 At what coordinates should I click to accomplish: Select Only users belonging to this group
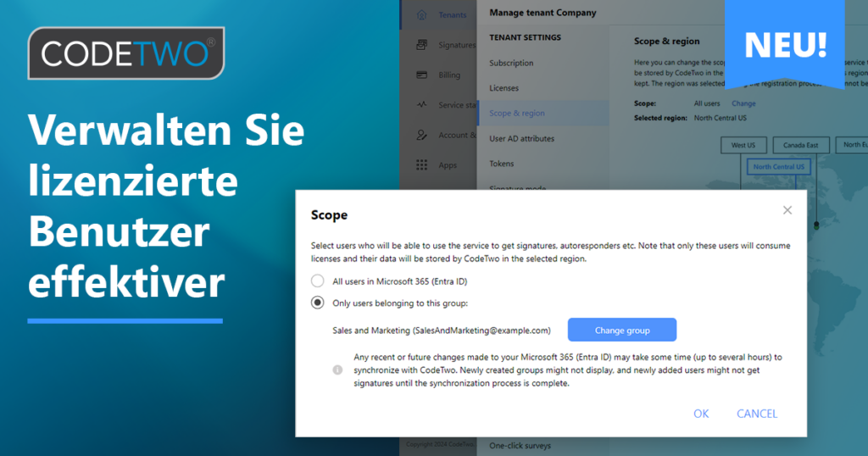pyautogui.click(x=317, y=303)
